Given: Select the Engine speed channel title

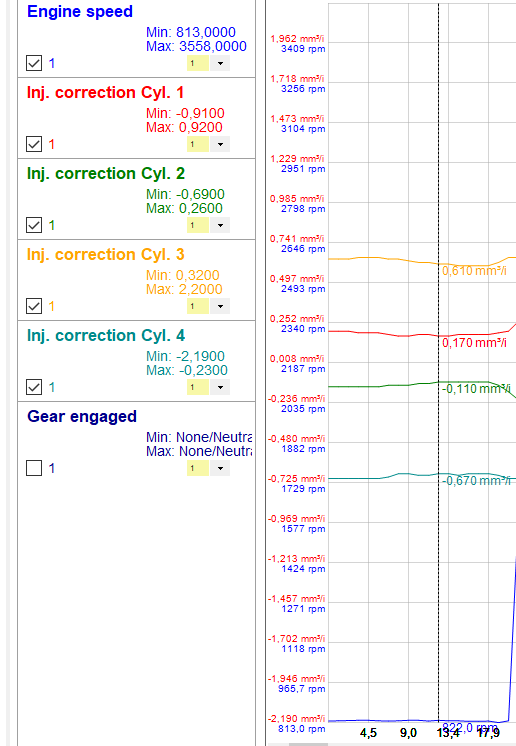Looking at the screenshot, I should pyautogui.click(x=80, y=11).
